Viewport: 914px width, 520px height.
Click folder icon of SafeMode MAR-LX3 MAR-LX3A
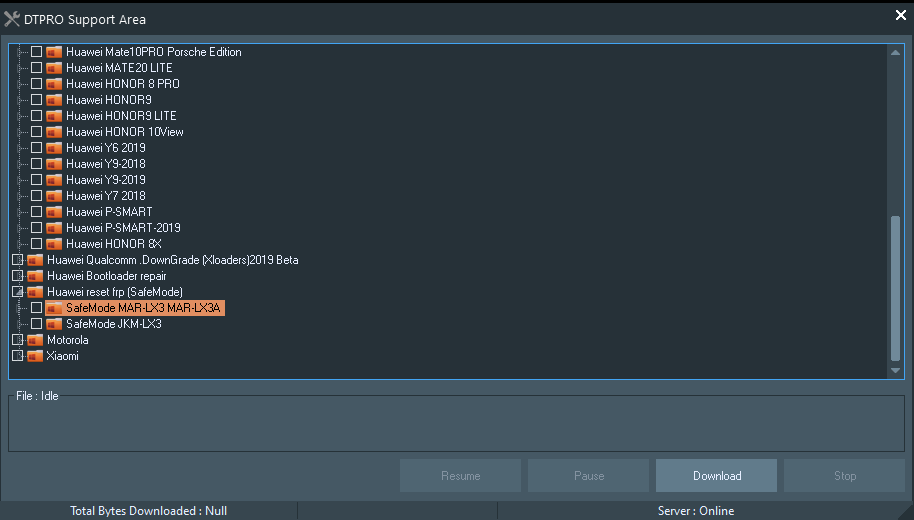click(x=54, y=308)
